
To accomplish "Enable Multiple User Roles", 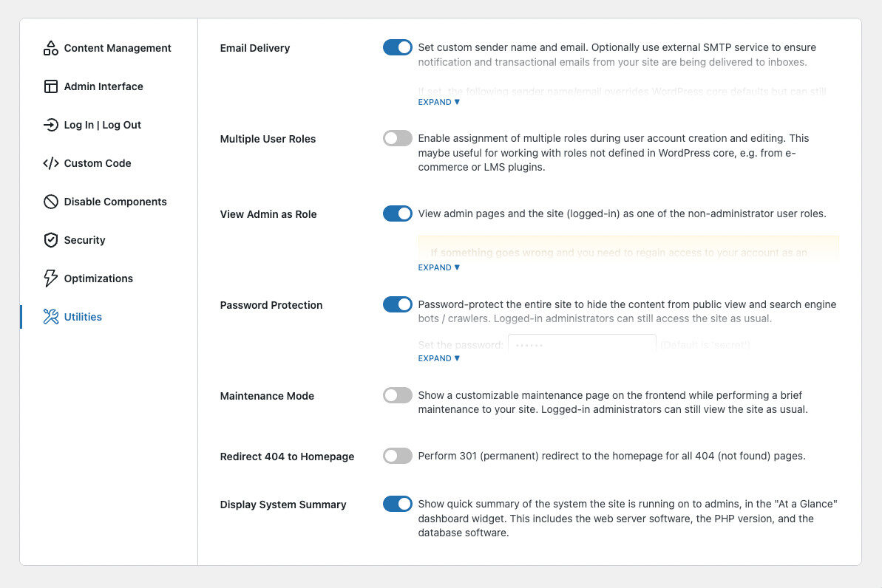I will click(397, 138).
